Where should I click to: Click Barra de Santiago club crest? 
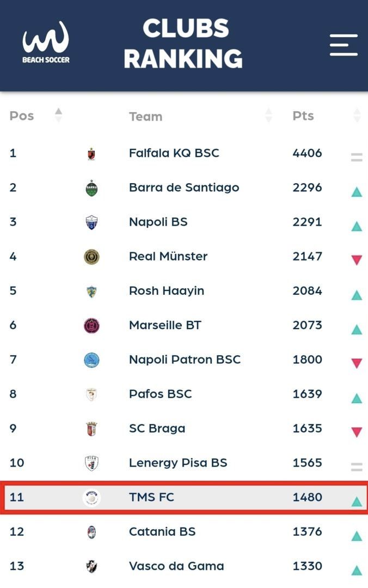point(91,188)
